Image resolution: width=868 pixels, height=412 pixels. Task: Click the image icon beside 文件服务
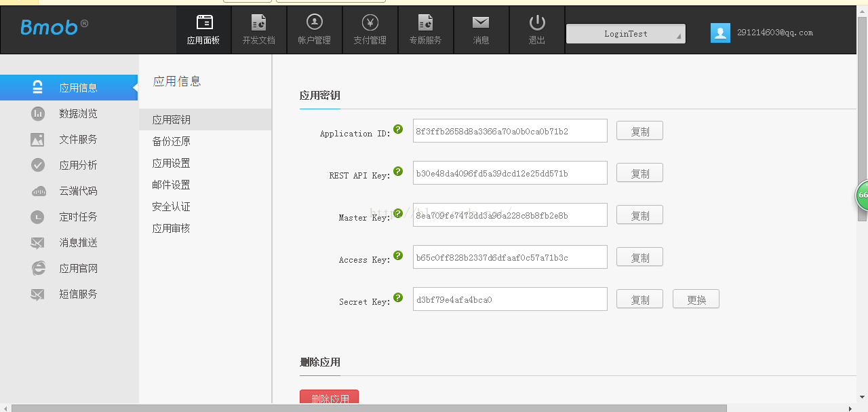38,139
